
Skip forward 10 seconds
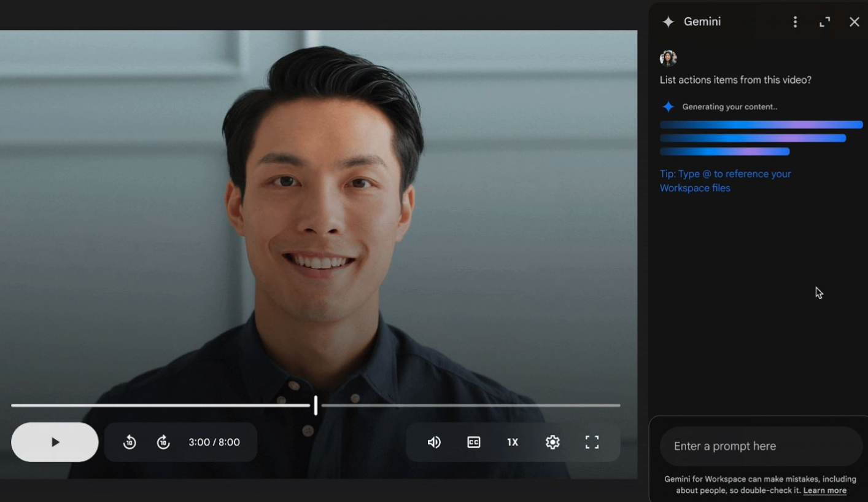[163, 442]
